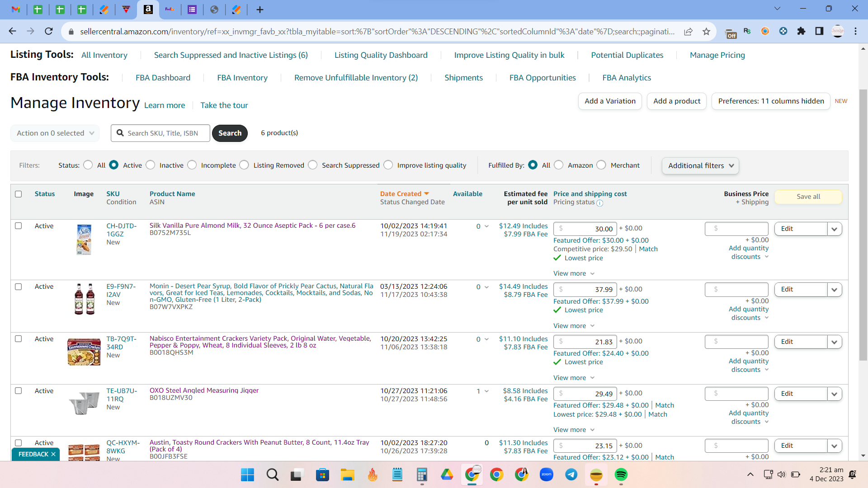Tick the checkbox for Silk Vanilla Almond Milk row
This screenshot has height=488, width=868.
pyautogui.click(x=19, y=225)
